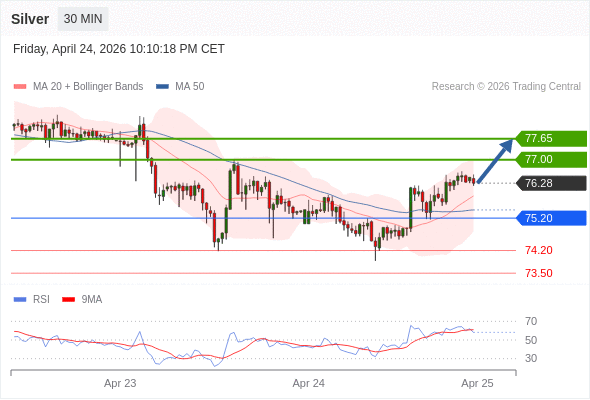Click the 9MA legend label
The width and height of the screenshot is (590, 400).
pos(92,300)
